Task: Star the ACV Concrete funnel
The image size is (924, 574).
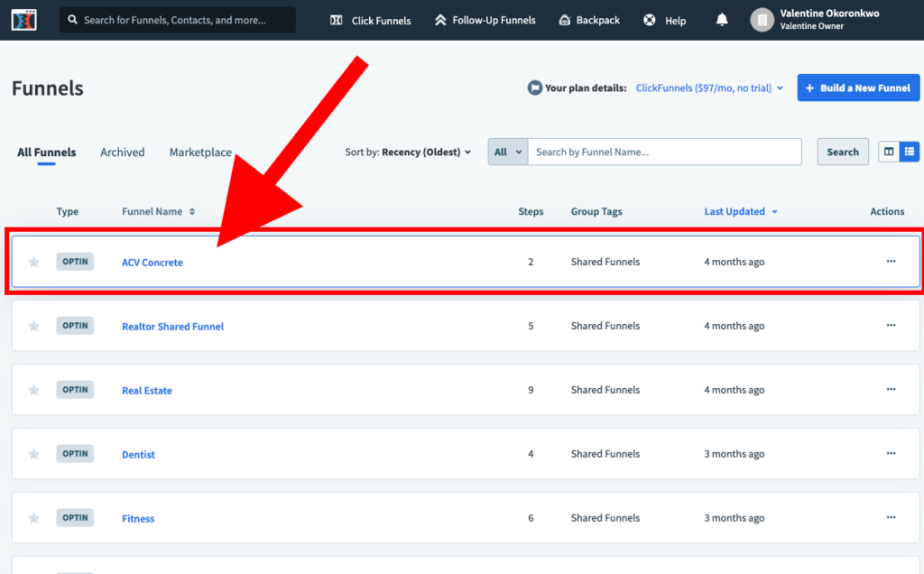Action: (33, 262)
